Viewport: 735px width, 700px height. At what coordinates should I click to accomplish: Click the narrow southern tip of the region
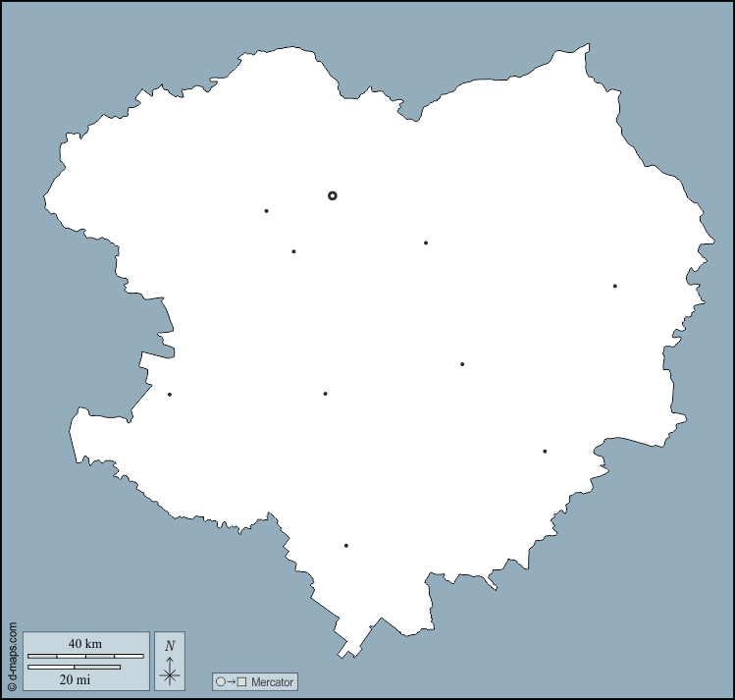(344, 652)
